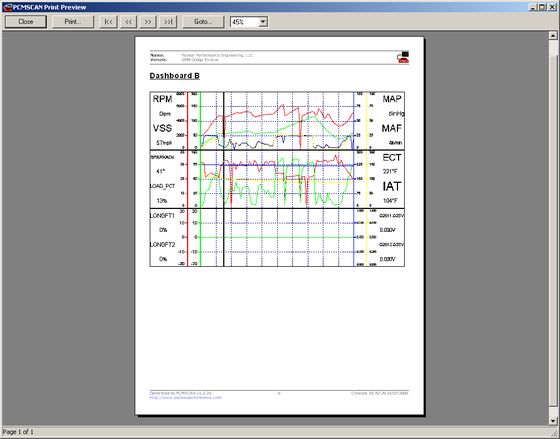This screenshot has width=560, height=439.
Task: Open the Print dialog button
Action: (x=73, y=22)
